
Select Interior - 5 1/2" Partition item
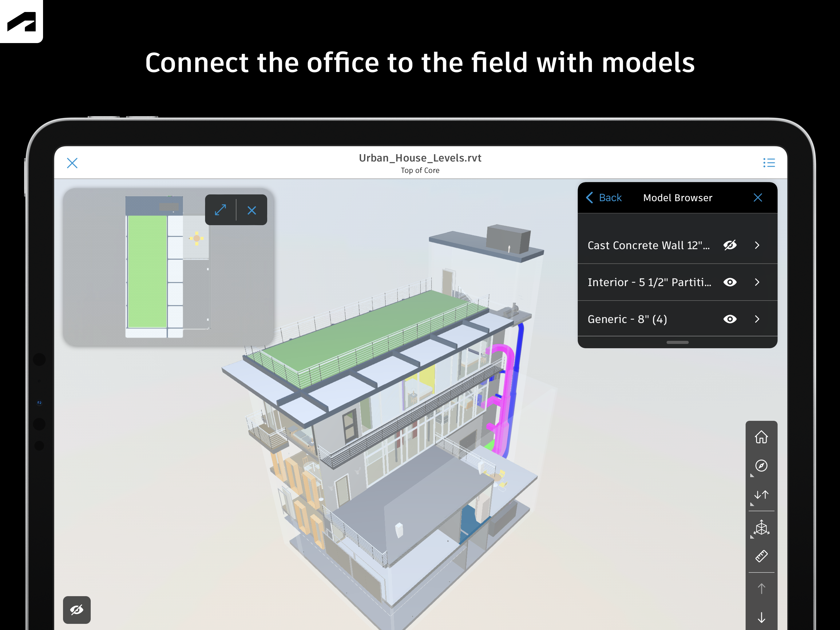[x=649, y=282]
